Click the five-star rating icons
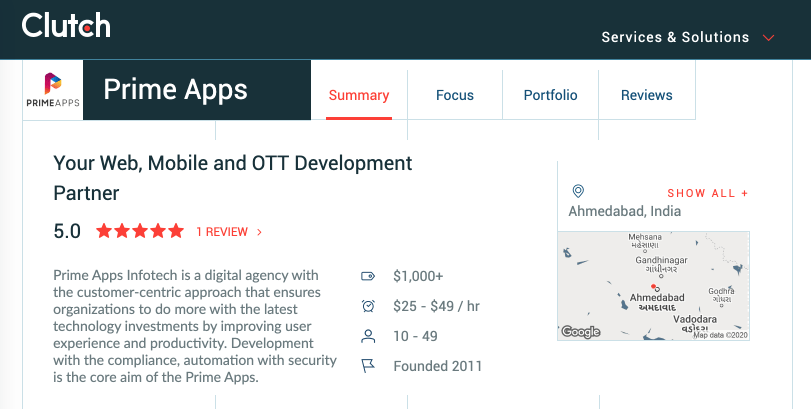Viewport: 811px width, 409px height. click(140, 231)
